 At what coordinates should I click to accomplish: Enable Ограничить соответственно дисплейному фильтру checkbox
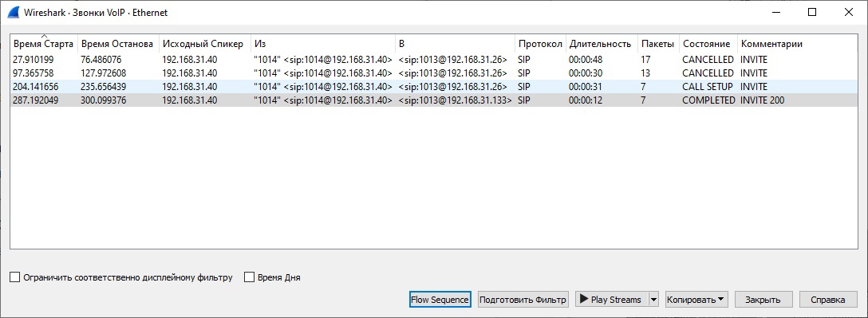point(15,277)
